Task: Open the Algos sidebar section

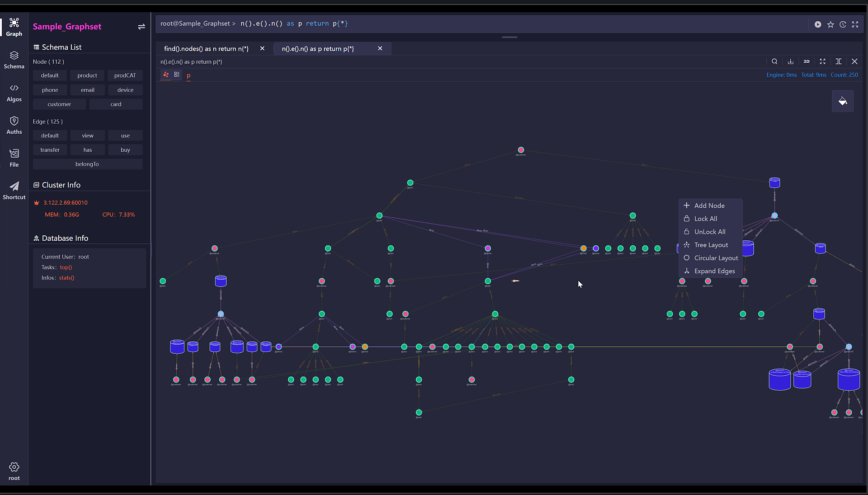Action: [x=14, y=93]
